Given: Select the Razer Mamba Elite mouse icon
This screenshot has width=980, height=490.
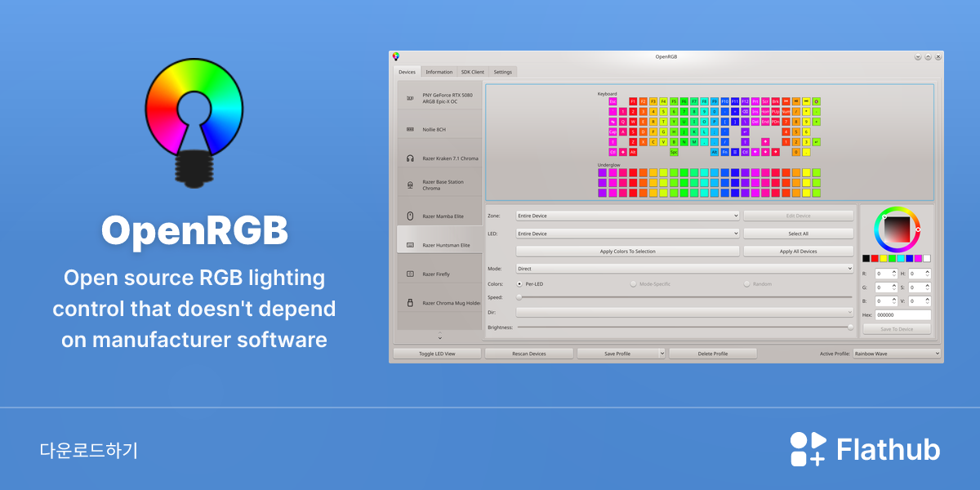Looking at the screenshot, I should (x=410, y=216).
